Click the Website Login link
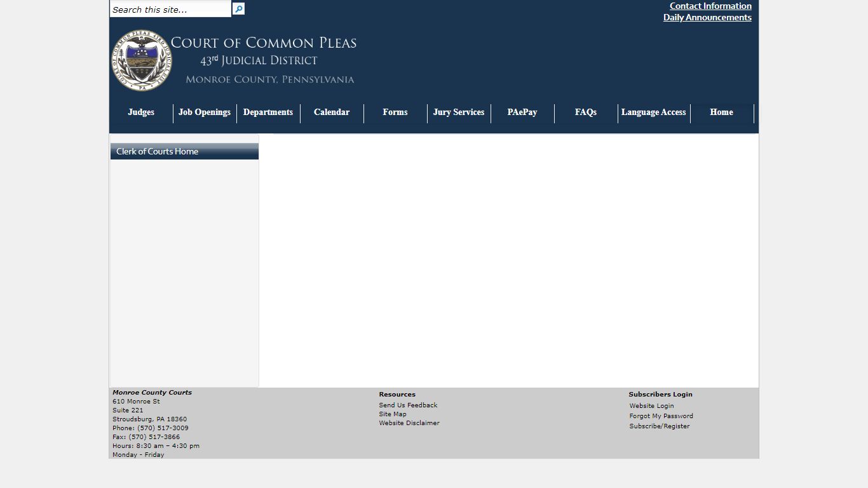The width and height of the screenshot is (868, 488). pos(651,406)
